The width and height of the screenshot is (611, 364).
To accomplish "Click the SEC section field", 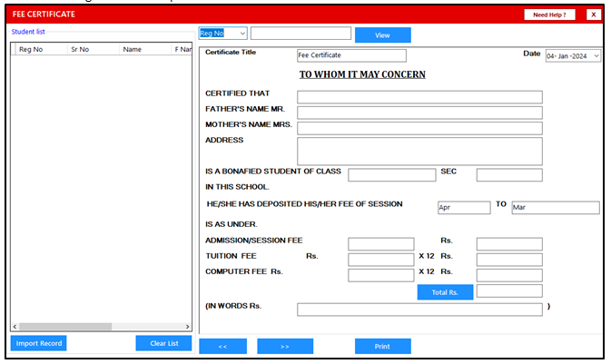I will click(509, 175).
